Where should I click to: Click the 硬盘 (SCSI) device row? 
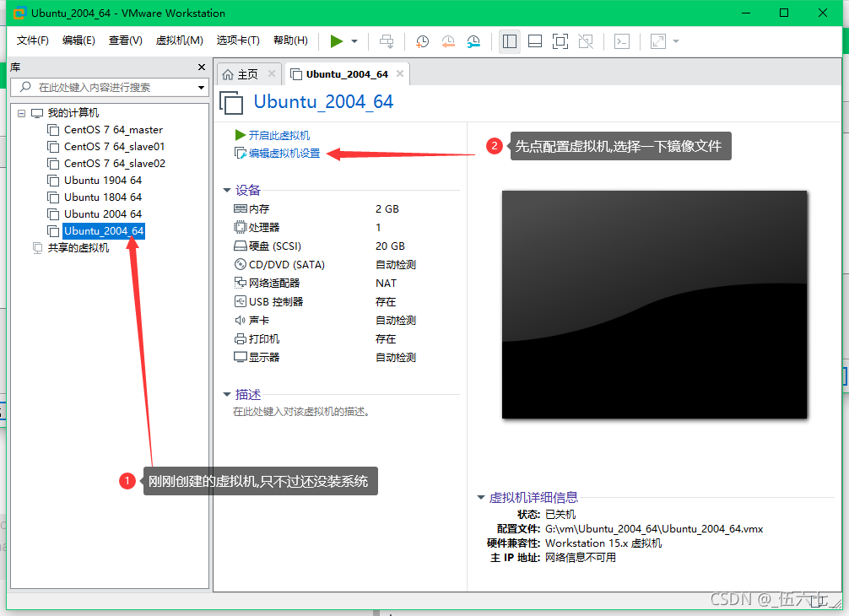point(325,246)
